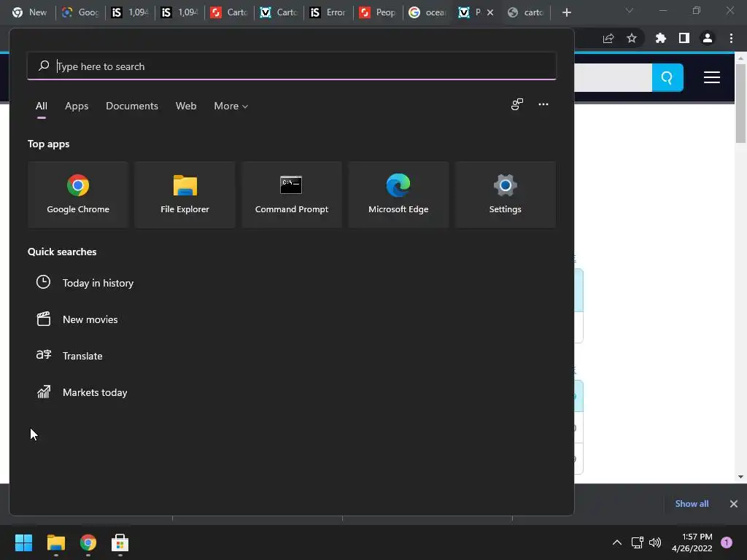The height and width of the screenshot is (560, 747).
Task: Open Google Chrome from Top apps
Action: (x=78, y=195)
